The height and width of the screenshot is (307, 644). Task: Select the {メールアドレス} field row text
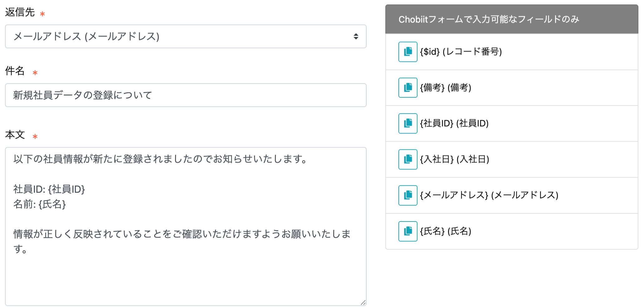point(489,195)
